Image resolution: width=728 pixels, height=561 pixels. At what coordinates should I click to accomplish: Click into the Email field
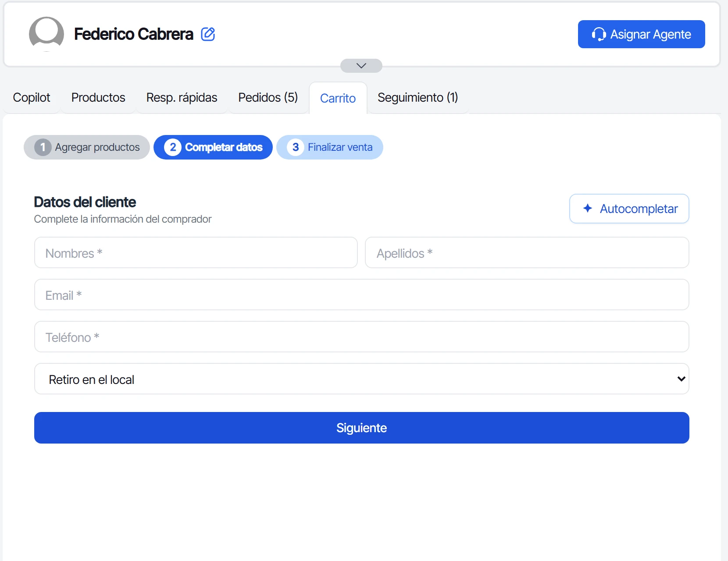pyautogui.click(x=362, y=295)
